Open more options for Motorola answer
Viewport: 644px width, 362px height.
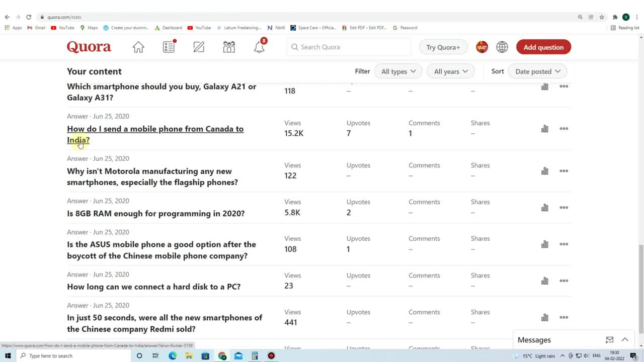coord(563,171)
